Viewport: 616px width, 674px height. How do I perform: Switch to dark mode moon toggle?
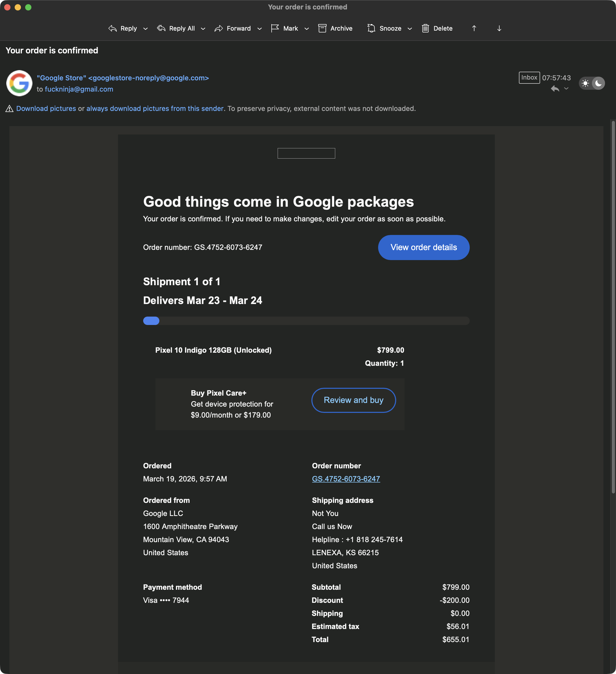[598, 83]
